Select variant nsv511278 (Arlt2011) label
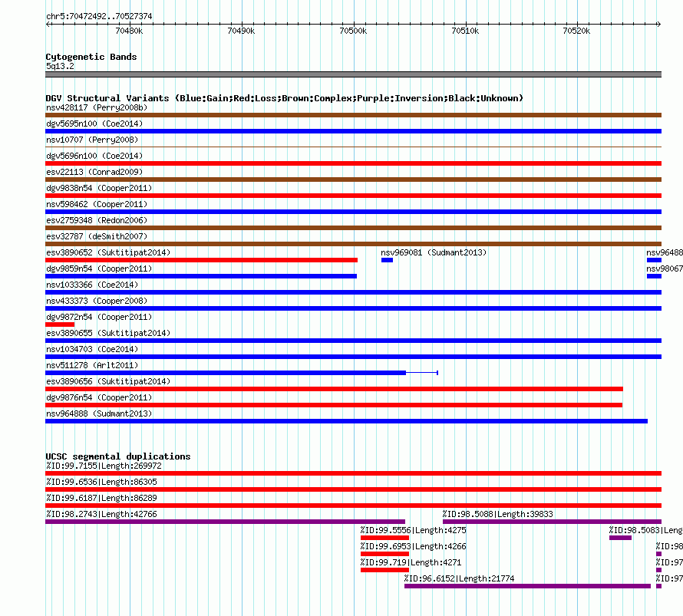Viewport: 683px width, 616px height. coord(92,365)
